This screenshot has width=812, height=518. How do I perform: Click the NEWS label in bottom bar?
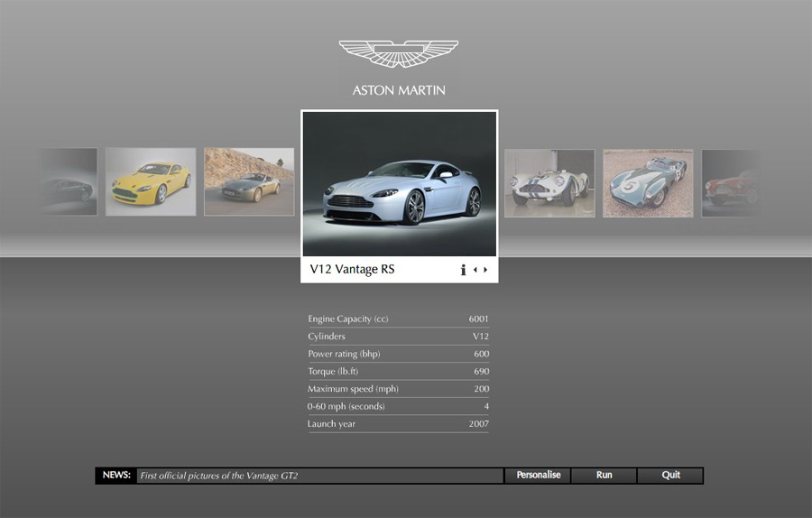tap(116, 476)
